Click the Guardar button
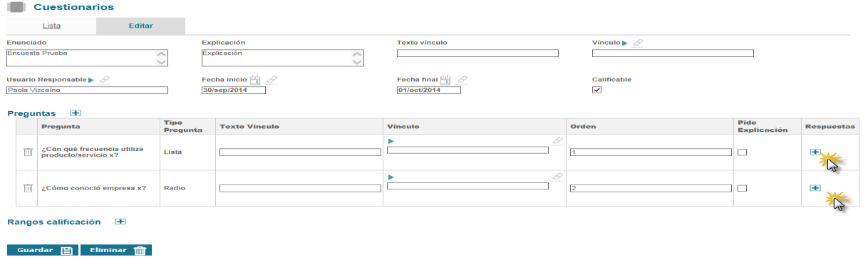 click(x=43, y=250)
